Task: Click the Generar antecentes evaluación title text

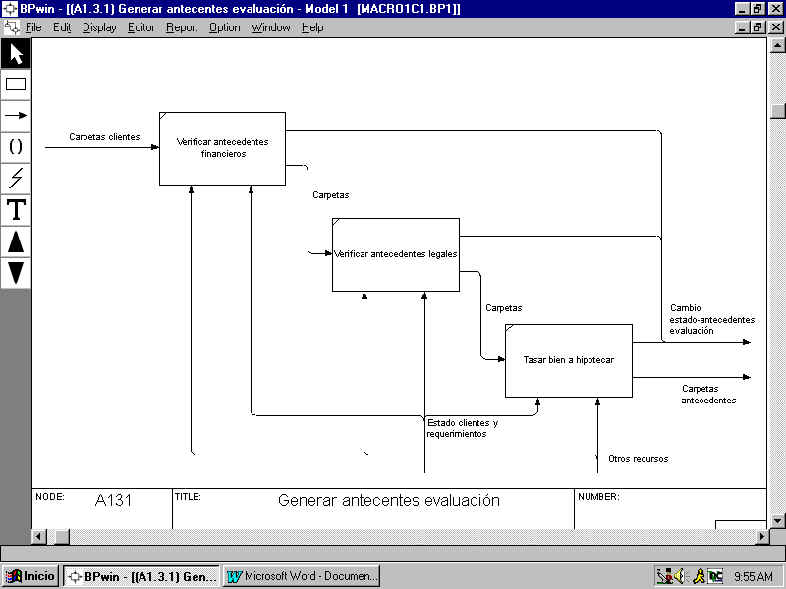Action: click(x=388, y=500)
